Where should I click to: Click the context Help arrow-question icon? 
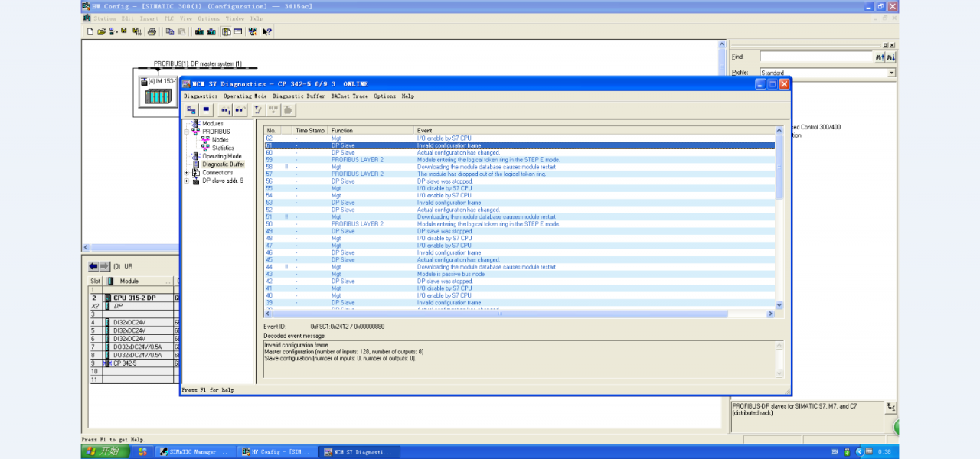267,31
